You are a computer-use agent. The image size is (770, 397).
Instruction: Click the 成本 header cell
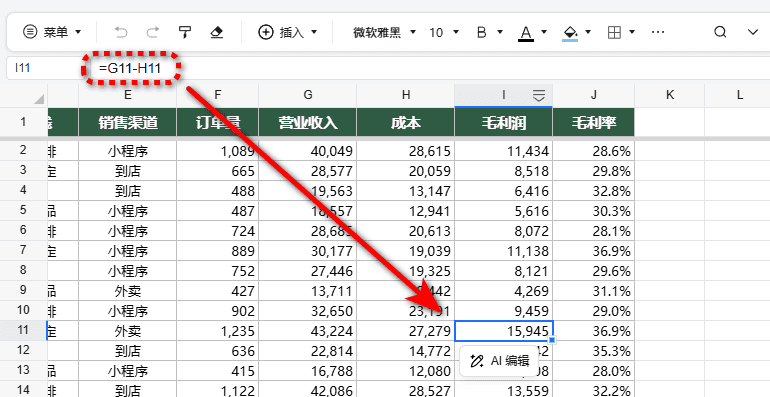coord(406,122)
